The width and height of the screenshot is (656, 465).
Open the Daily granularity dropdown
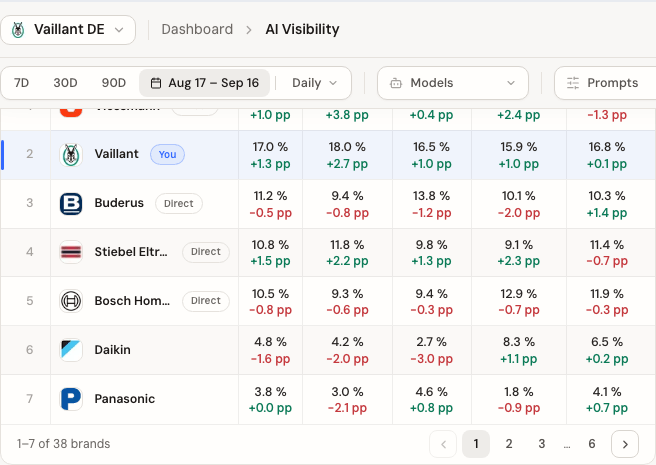(x=314, y=83)
